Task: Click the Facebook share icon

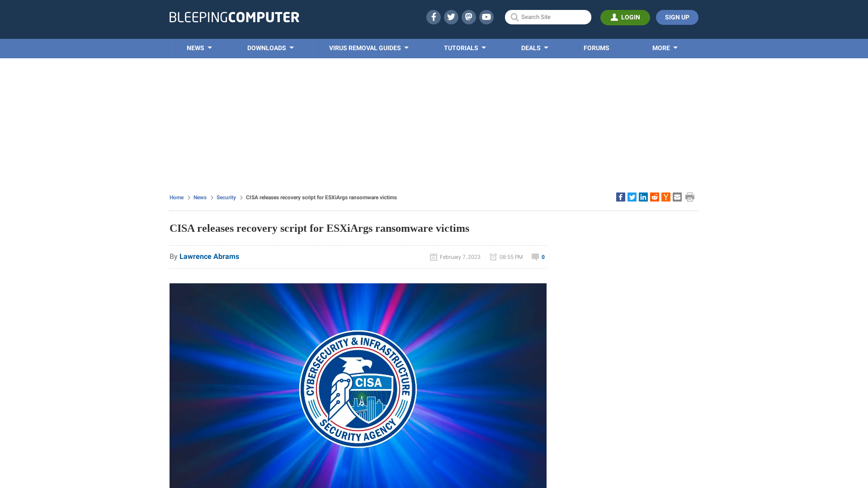Action: [621, 197]
